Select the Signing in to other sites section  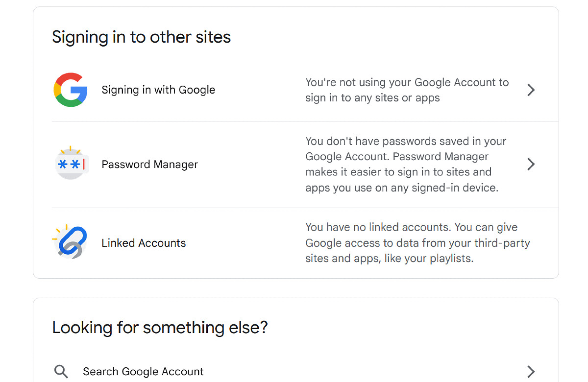141,37
